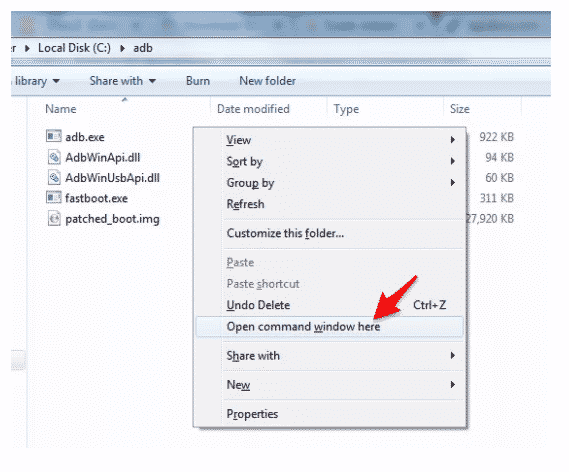Image resolution: width=569 pixels, height=472 pixels.
Task: Expand the Sort by submenu arrow
Action: click(x=453, y=161)
